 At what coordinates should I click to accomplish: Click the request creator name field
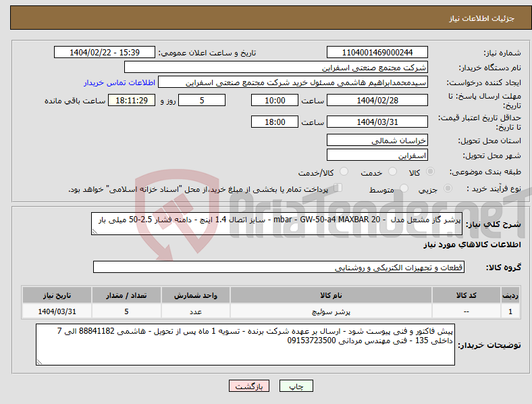(x=293, y=82)
